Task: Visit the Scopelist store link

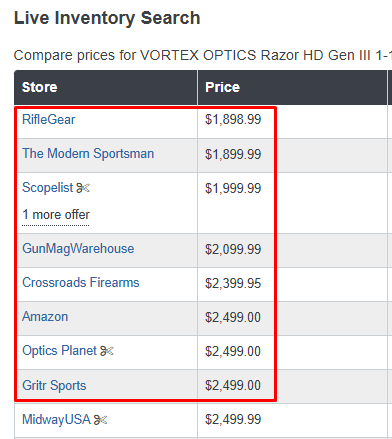Action: tap(48, 188)
